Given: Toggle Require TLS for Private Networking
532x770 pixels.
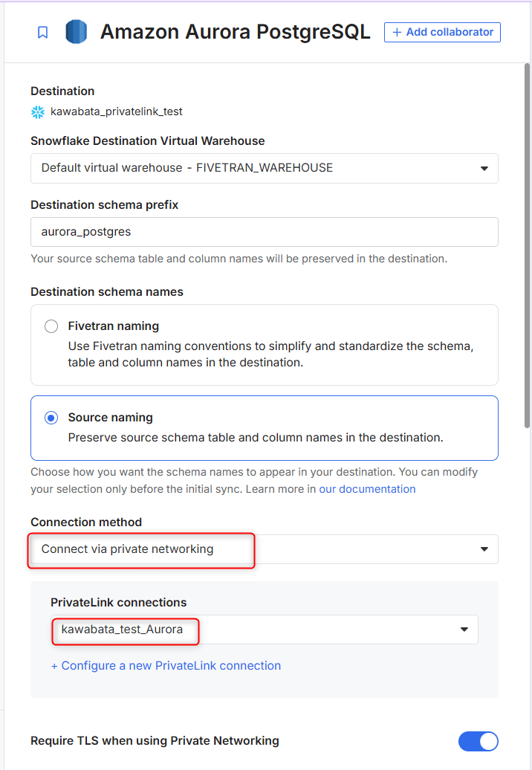Looking at the screenshot, I should (478, 741).
